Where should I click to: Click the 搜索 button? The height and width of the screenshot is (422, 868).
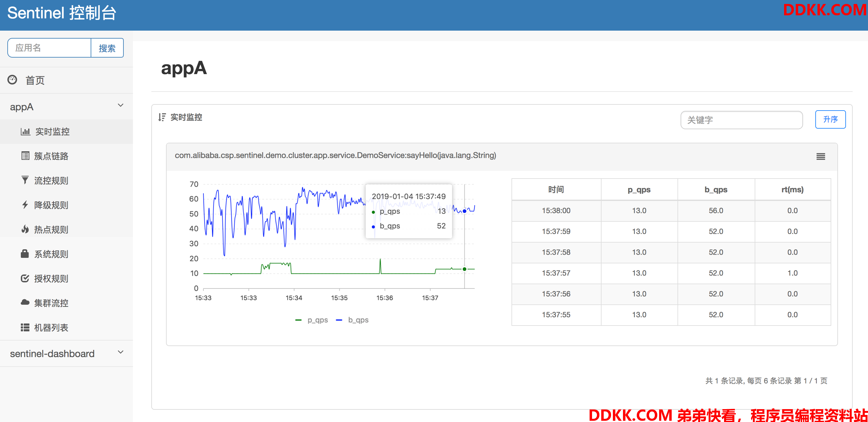pyautogui.click(x=107, y=48)
